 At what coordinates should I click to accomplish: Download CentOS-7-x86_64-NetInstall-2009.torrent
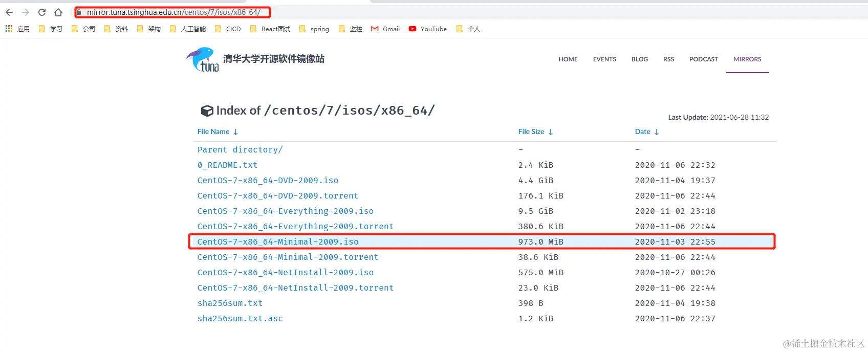point(295,288)
